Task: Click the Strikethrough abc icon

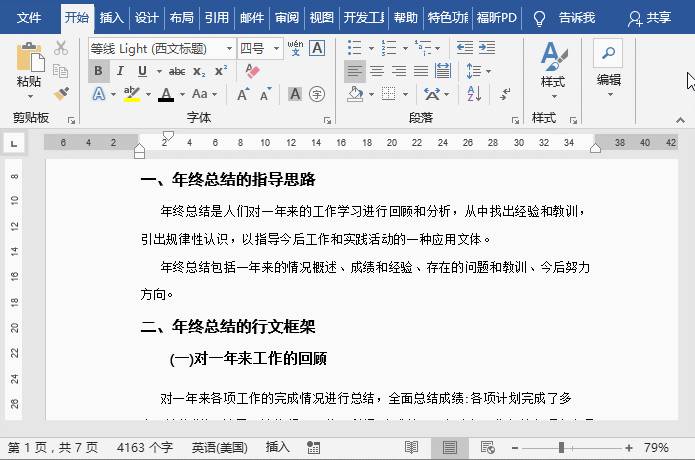Action: [x=177, y=71]
